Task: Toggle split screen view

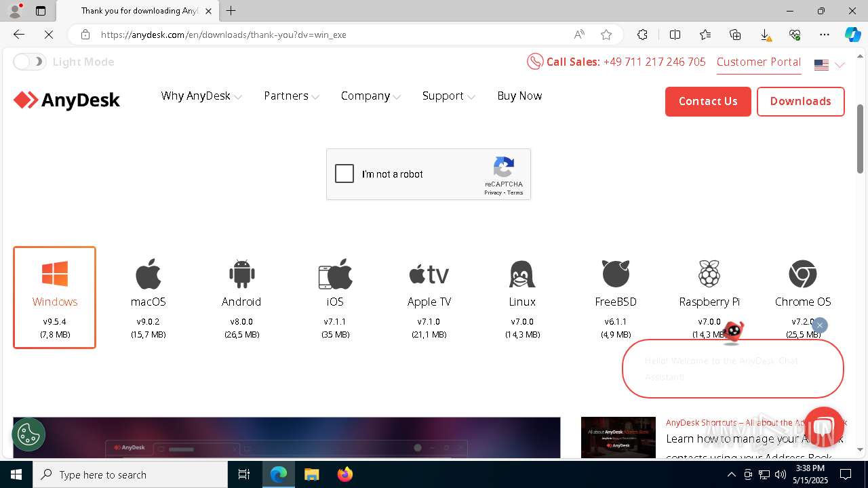Action: tap(675, 35)
